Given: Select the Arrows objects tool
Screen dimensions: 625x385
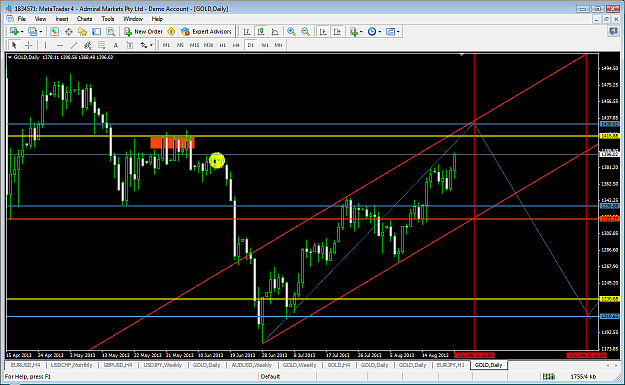Looking at the screenshot, I should 144,45.
